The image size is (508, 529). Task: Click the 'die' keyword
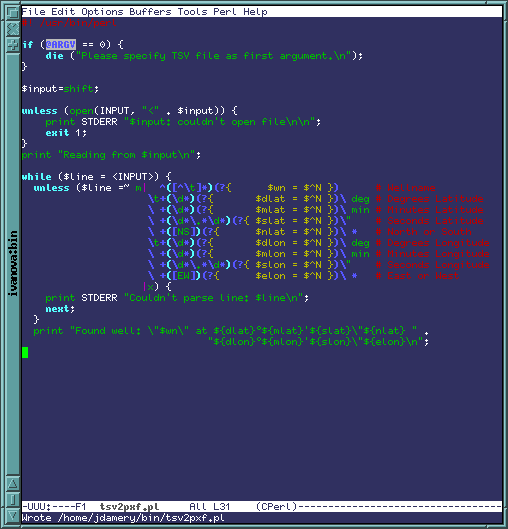coord(55,56)
